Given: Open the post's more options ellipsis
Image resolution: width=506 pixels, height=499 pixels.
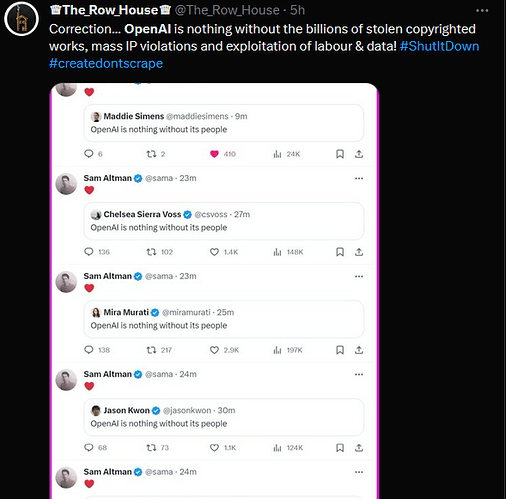Looking at the screenshot, I should point(482,11).
